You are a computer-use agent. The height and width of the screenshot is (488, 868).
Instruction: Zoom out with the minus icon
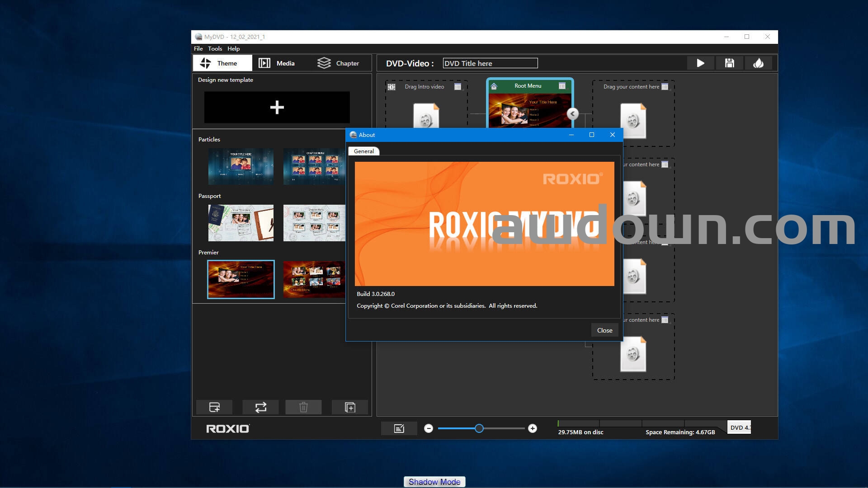click(429, 428)
